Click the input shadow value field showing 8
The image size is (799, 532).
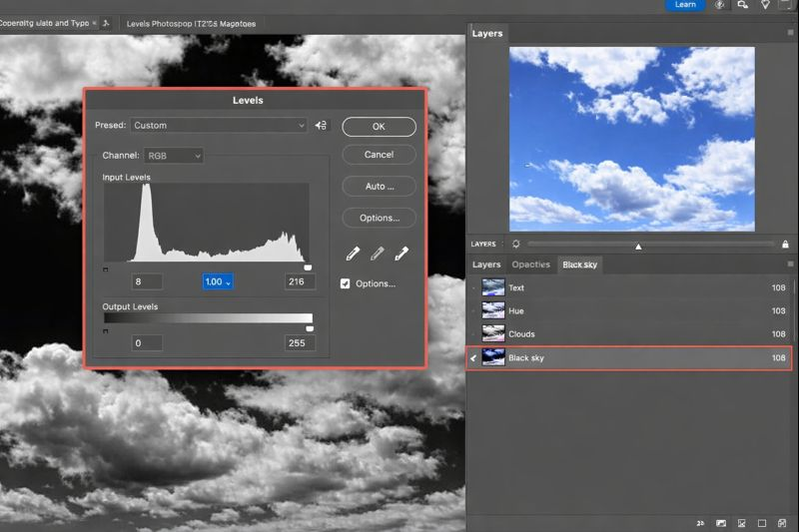(x=147, y=282)
